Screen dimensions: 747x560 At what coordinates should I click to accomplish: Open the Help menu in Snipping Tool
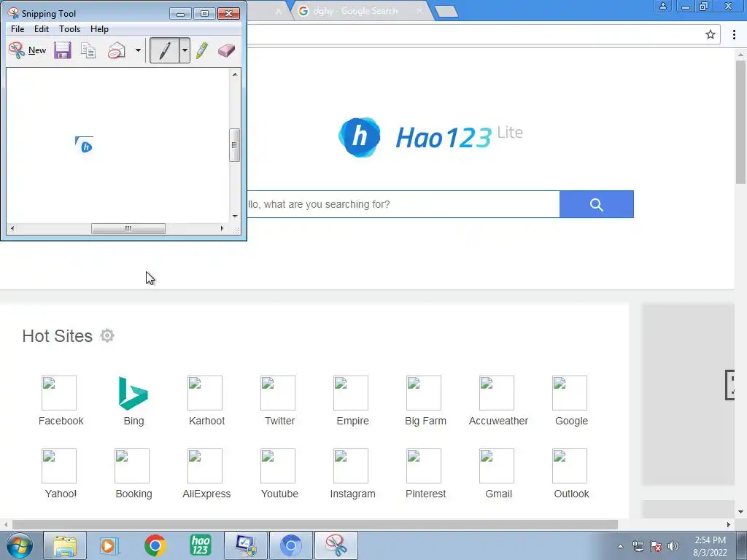coord(99,29)
